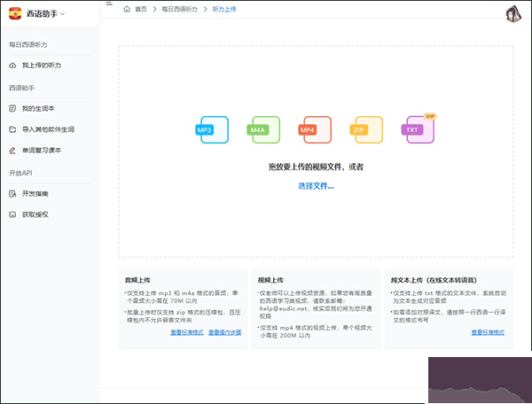The height and width of the screenshot is (404, 532).
Task: Open 导入其他软件生词 sidebar item
Action: (x=48, y=129)
